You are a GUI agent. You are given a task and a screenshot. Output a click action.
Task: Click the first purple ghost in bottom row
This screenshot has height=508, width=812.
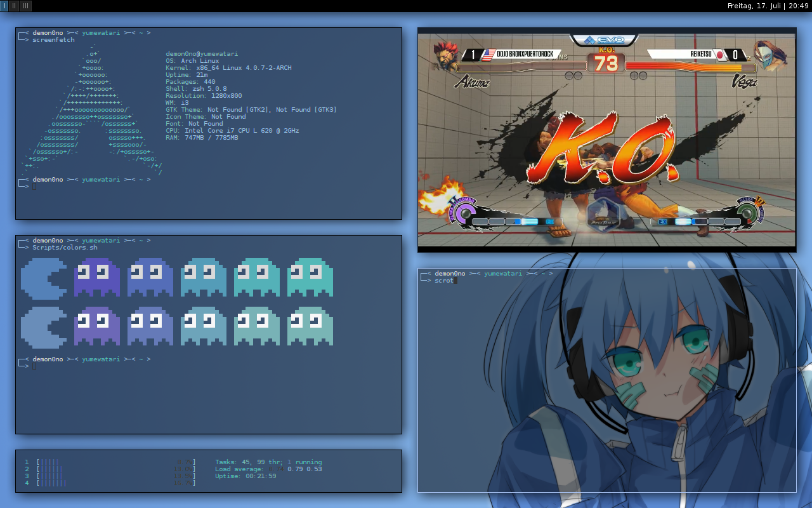coord(97,326)
